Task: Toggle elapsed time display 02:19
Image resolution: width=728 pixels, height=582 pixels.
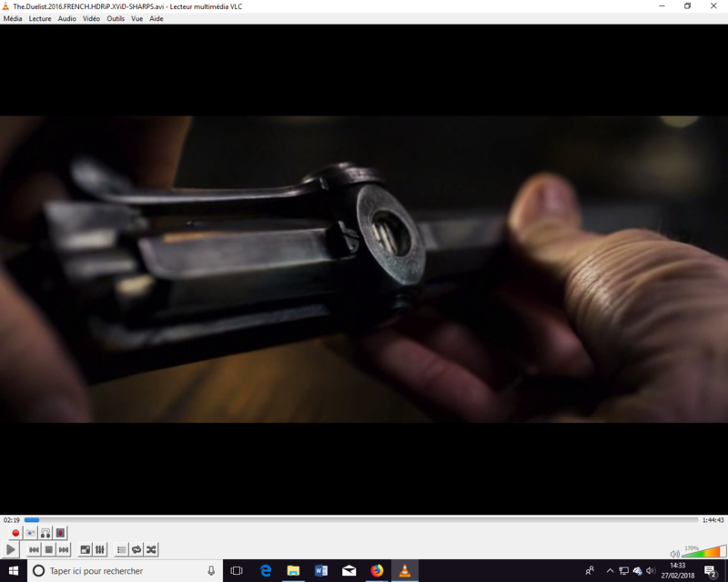Action: 11,520
